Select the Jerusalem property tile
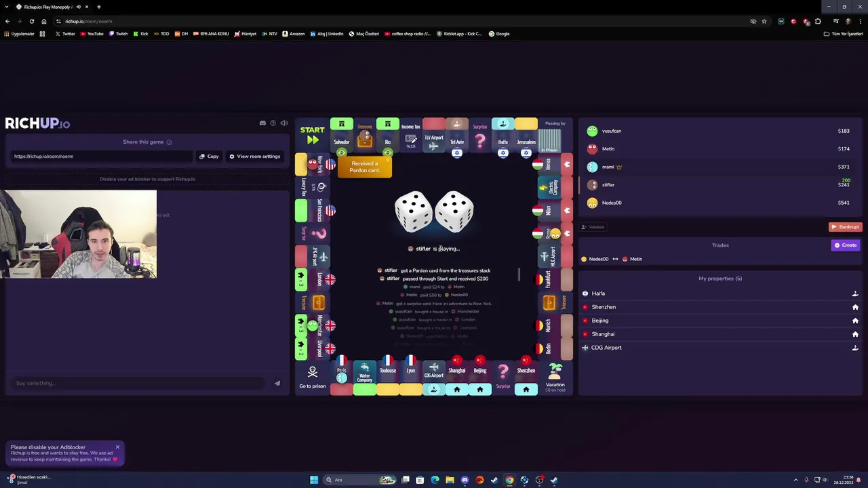The width and height of the screenshot is (868, 488). [x=526, y=136]
